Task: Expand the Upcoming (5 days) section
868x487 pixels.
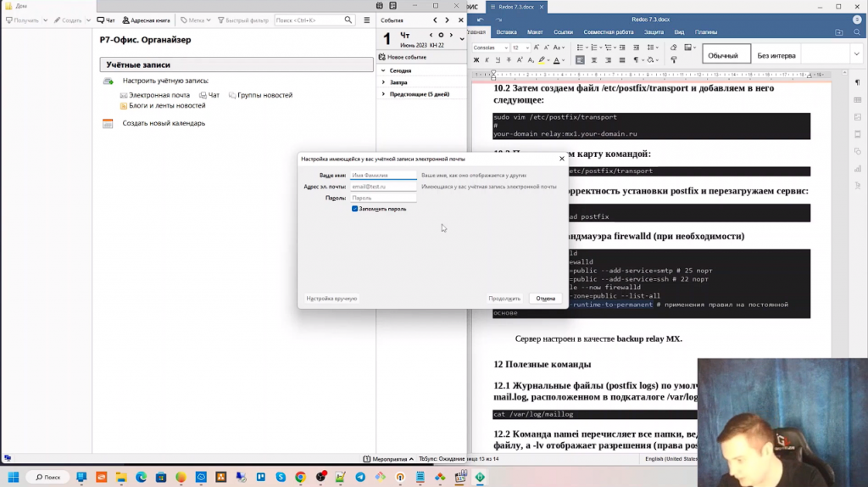Action: (383, 94)
